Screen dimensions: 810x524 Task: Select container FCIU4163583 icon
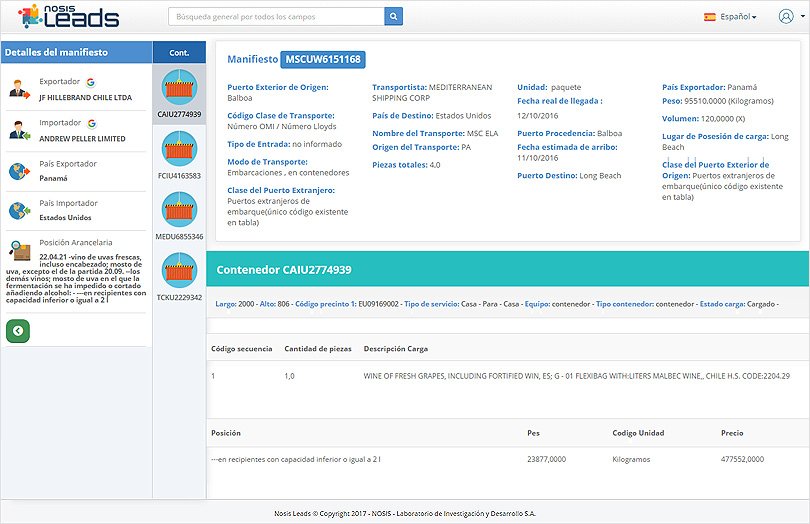(179, 149)
